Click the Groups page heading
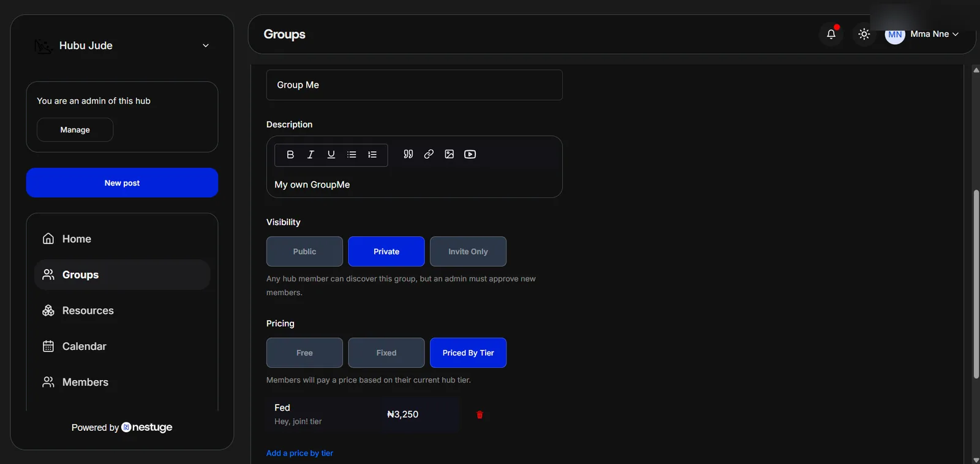The width and height of the screenshot is (980, 464). click(x=284, y=34)
